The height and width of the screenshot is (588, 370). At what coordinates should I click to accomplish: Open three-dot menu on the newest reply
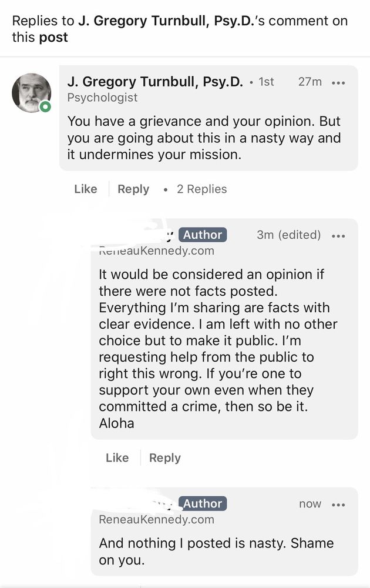338,504
